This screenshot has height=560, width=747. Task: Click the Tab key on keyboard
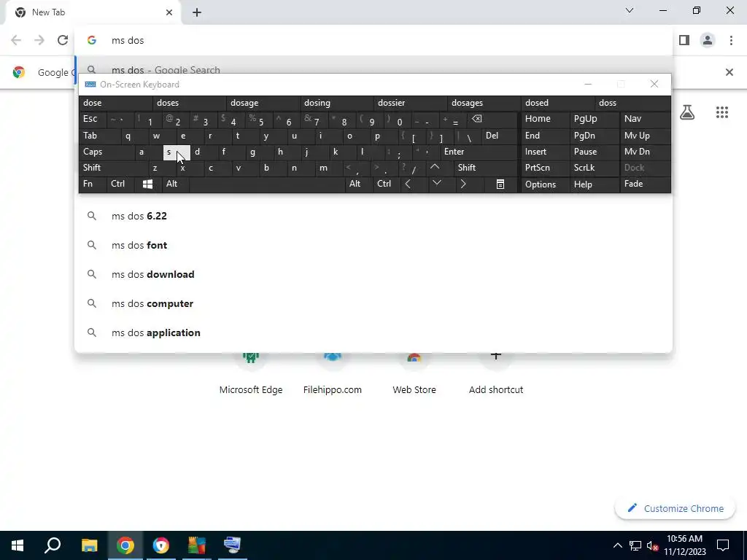[x=99, y=136]
